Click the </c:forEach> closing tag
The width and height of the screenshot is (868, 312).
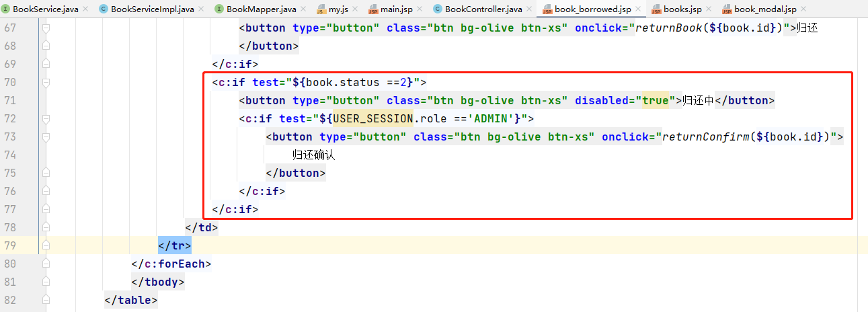171,264
